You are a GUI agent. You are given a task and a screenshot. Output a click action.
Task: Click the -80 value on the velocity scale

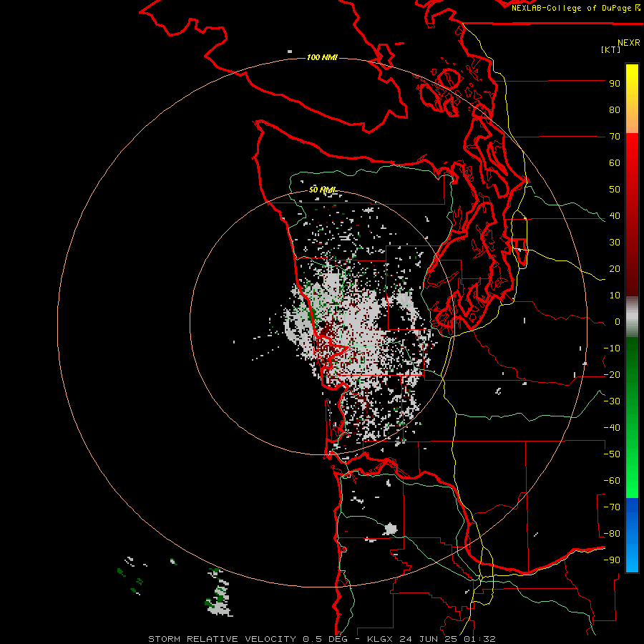pyautogui.click(x=612, y=534)
